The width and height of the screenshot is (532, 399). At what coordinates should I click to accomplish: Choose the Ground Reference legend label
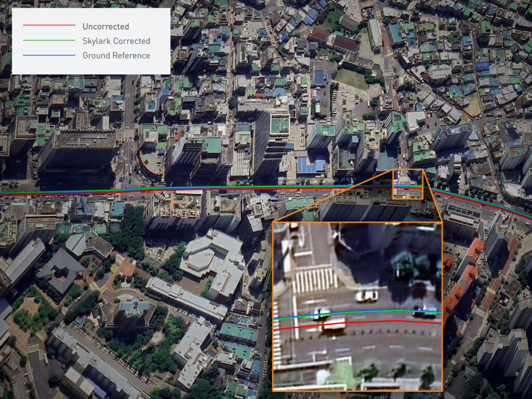pyautogui.click(x=116, y=56)
